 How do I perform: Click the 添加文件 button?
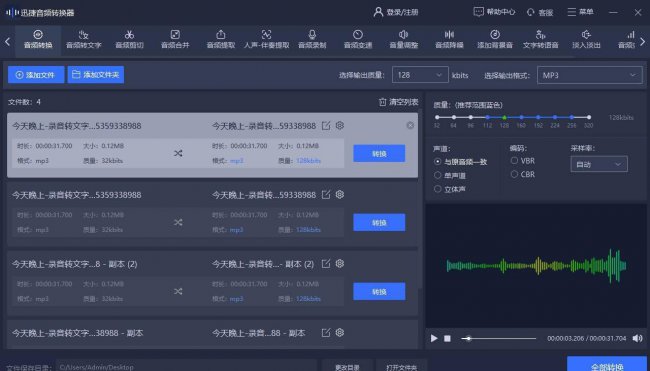click(x=36, y=75)
